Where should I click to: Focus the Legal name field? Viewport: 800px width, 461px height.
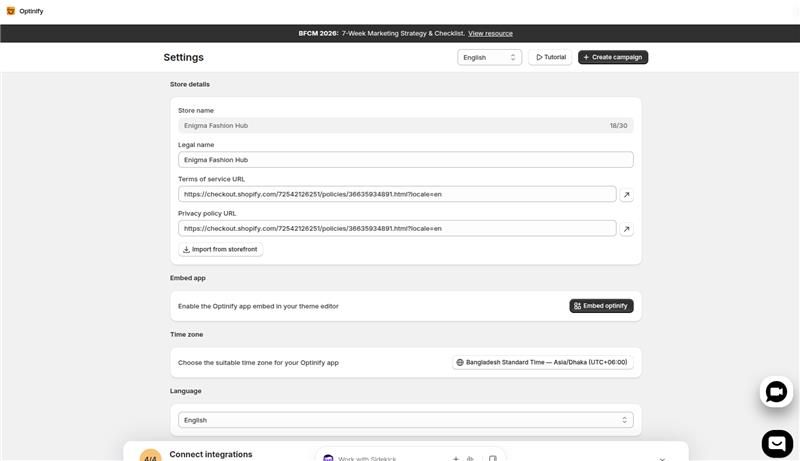(x=406, y=160)
